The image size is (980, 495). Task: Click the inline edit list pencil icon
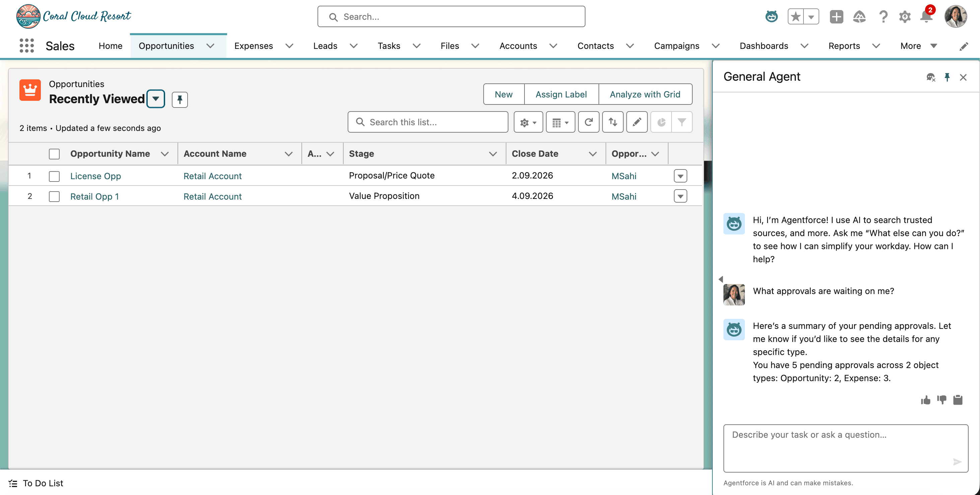pos(636,122)
